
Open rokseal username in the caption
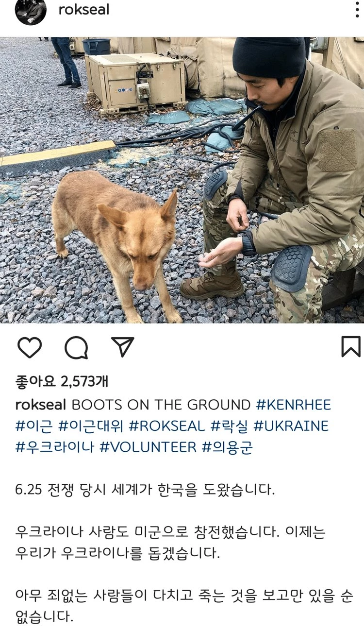point(41,405)
